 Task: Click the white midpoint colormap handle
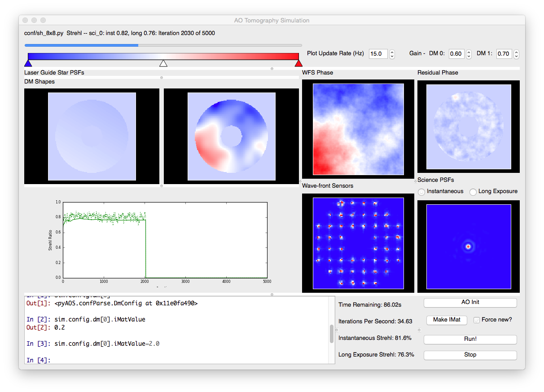click(163, 63)
